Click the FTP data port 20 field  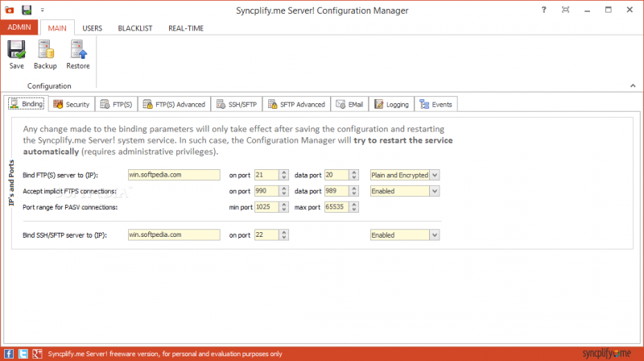[x=336, y=175]
